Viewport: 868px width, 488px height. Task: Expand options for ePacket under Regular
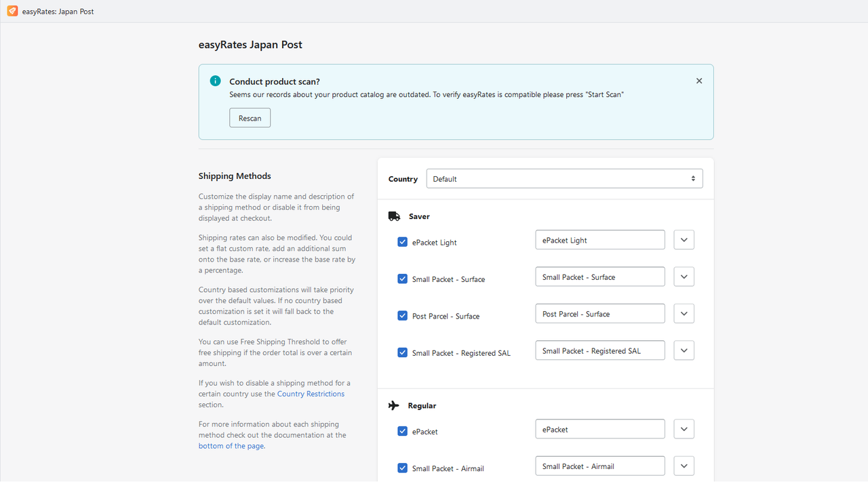click(x=684, y=429)
